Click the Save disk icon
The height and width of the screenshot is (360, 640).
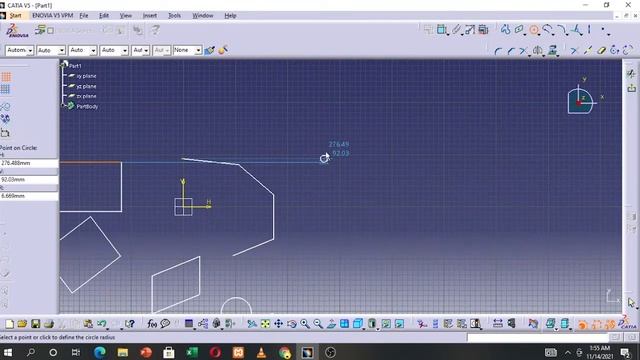pos(36,324)
